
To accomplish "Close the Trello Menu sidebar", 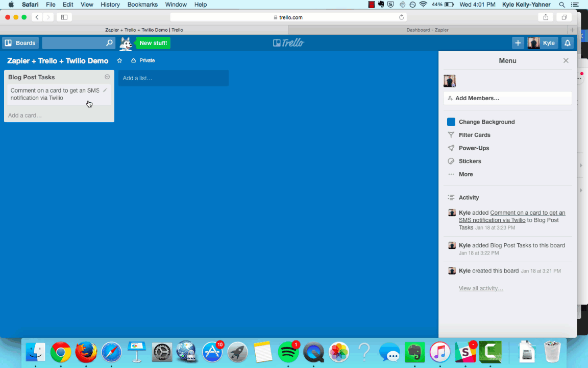I will (x=566, y=60).
